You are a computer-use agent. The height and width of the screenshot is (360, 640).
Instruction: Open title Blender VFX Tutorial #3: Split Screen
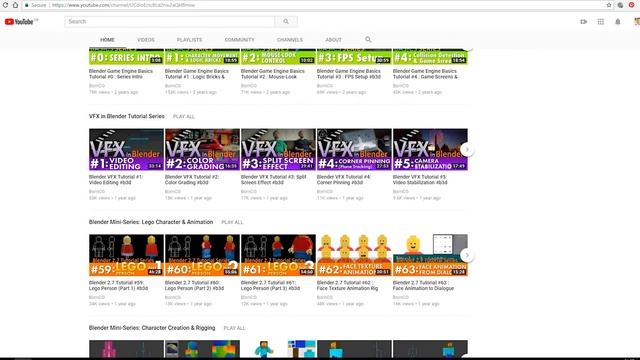[x=273, y=180]
